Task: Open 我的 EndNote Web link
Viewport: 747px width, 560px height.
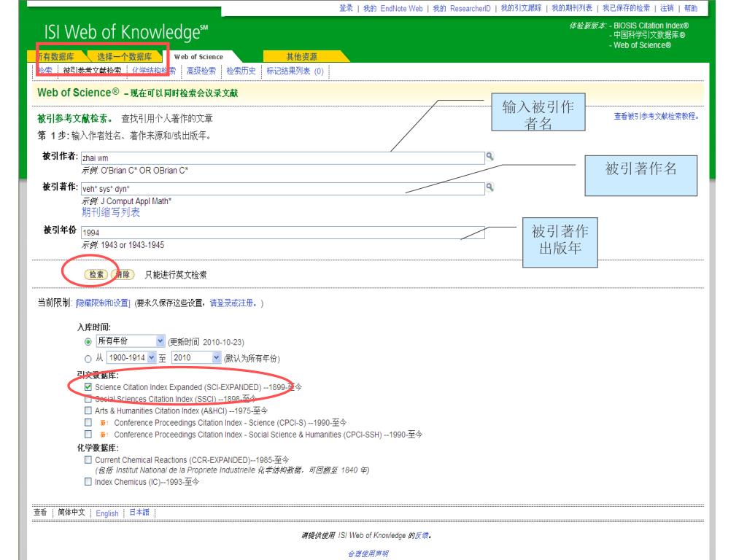Action: pos(393,8)
